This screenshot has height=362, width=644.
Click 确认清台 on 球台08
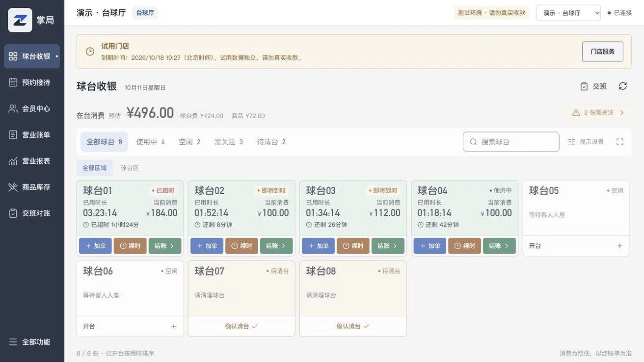tap(353, 326)
